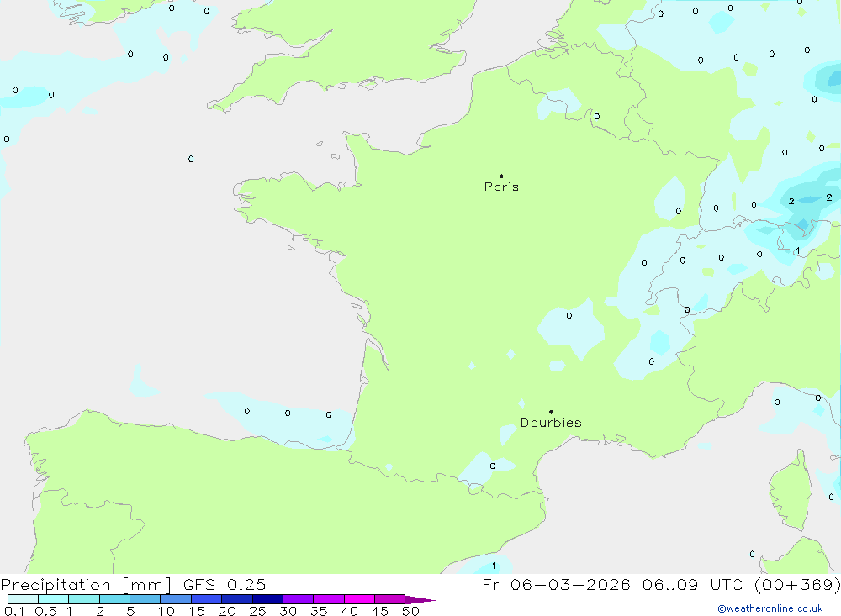The width and height of the screenshot is (841, 616).
Task: Pick the 1–2 mm legend swatch
Action: [x=84, y=599]
